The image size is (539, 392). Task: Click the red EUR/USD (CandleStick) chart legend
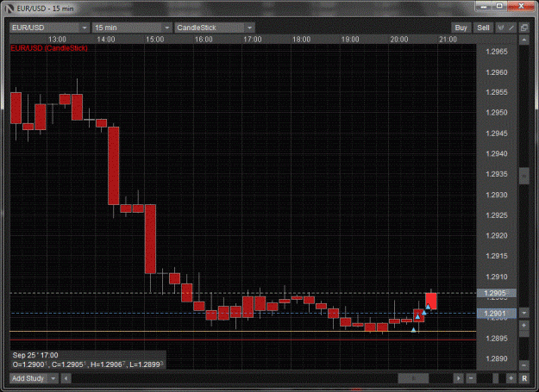coord(49,48)
